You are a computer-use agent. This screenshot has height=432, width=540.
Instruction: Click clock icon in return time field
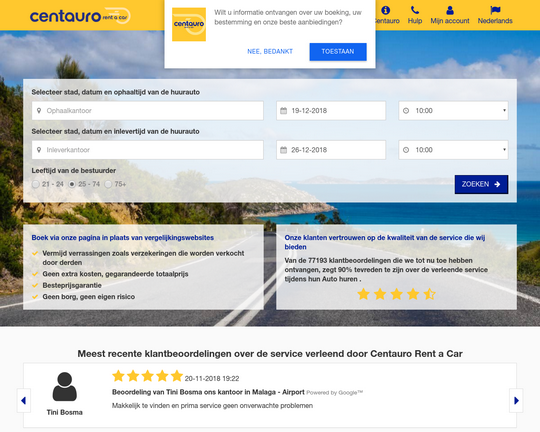[x=406, y=150]
